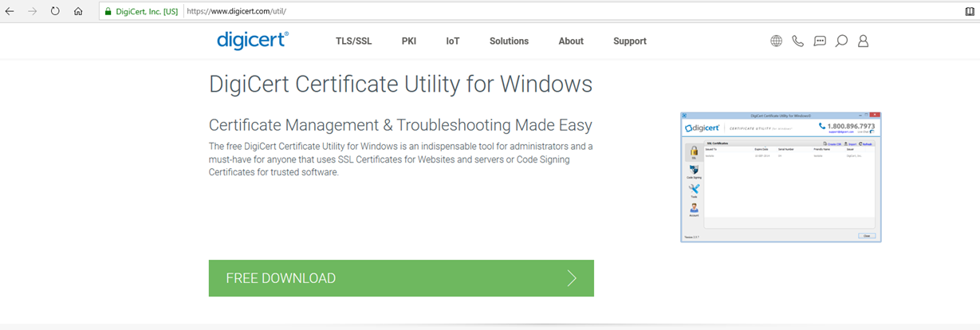
Task: Click the DigiCert logo
Action: [253, 40]
